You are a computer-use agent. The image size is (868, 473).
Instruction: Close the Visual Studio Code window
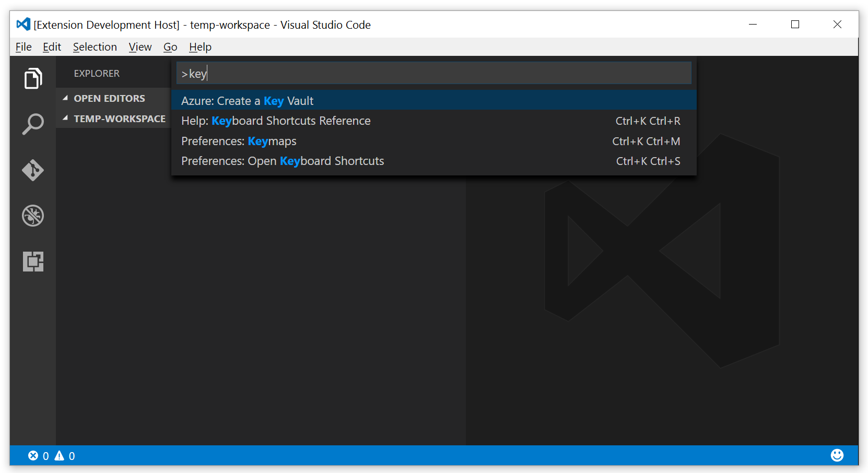837,24
